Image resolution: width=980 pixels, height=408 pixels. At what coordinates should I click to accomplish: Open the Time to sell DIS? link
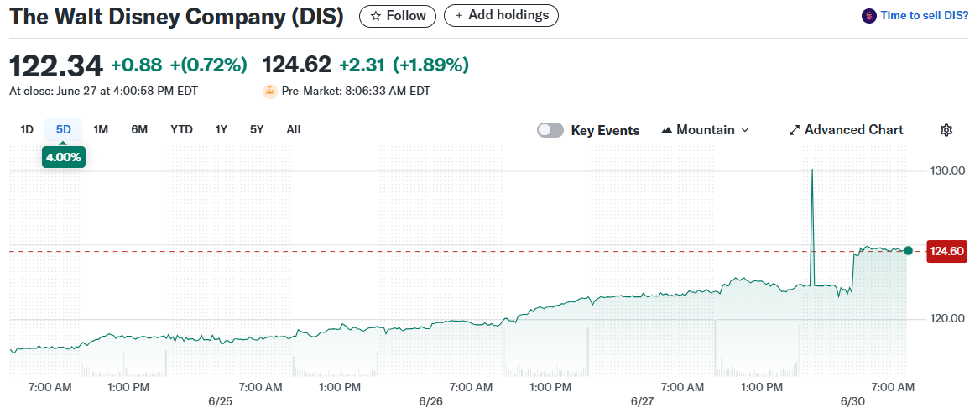[x=924, y=16]
